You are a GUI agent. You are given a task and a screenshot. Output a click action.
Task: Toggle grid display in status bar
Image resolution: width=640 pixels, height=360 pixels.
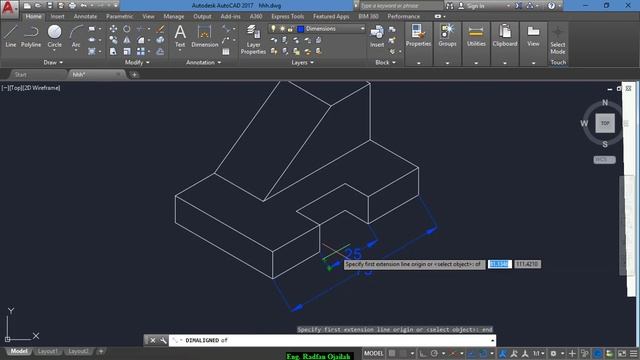[392, 353]
